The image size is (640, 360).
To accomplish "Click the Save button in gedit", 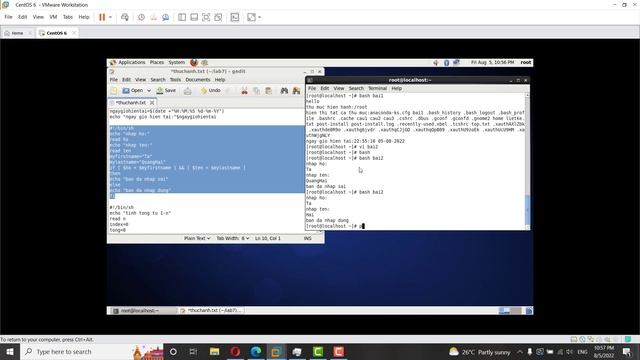I will click(x=166, y=91).
